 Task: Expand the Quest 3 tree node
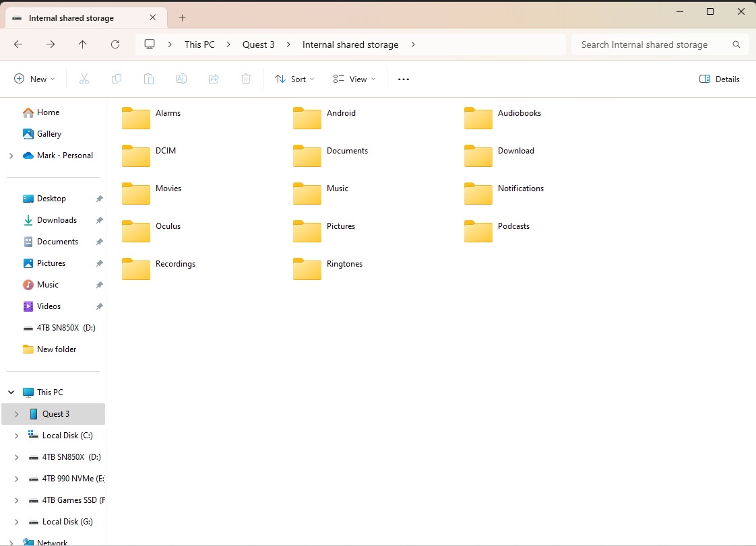tap(17, 414)
